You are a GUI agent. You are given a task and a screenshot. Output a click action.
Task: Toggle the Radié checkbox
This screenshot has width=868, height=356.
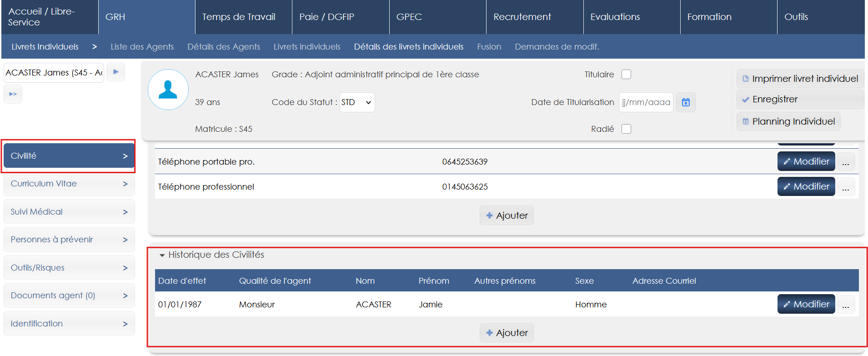[626, 129]
